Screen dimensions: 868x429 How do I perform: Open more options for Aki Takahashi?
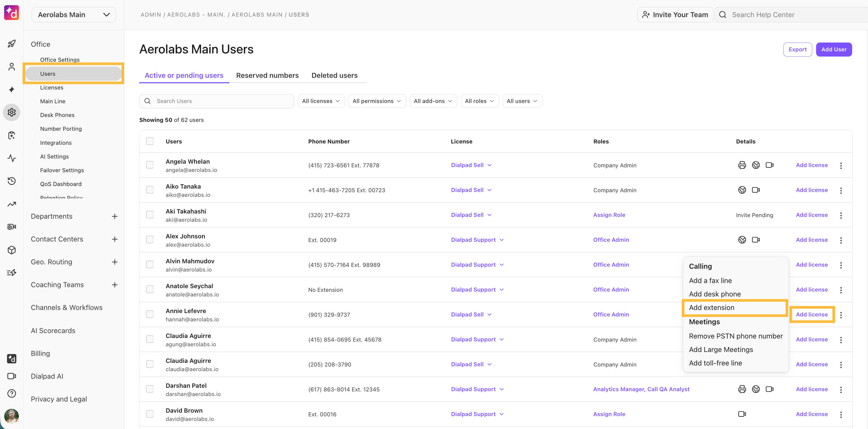pos(841,215)
